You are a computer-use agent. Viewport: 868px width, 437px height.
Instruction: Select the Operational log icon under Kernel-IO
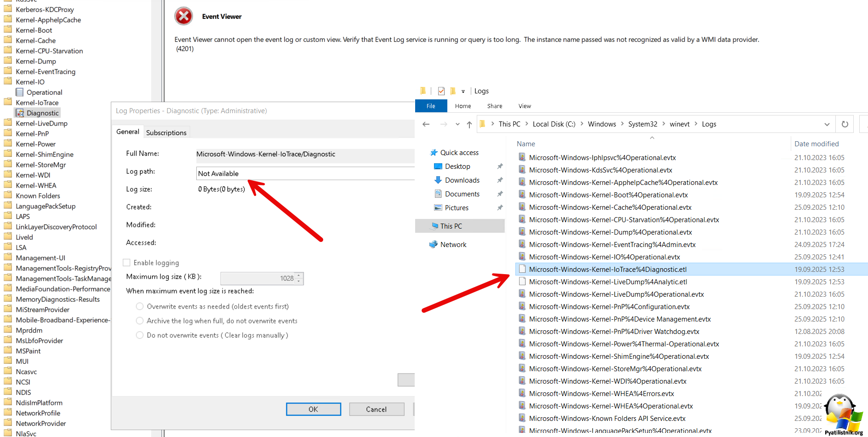click(x=20, y=92)
